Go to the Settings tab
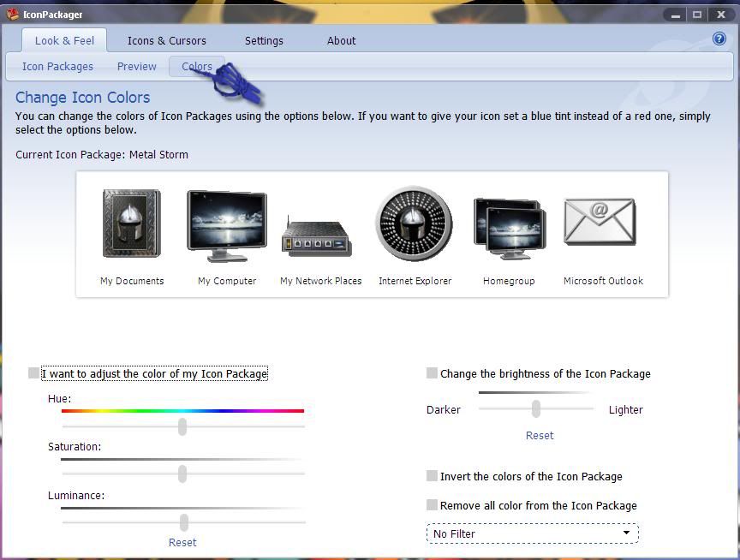Screen dimensions: 740x560 [x=264, y=40]
